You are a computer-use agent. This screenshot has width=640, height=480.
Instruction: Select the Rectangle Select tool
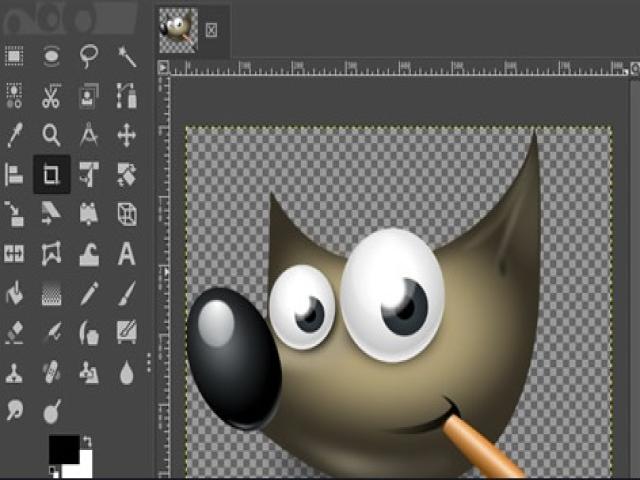click(14, 56)
